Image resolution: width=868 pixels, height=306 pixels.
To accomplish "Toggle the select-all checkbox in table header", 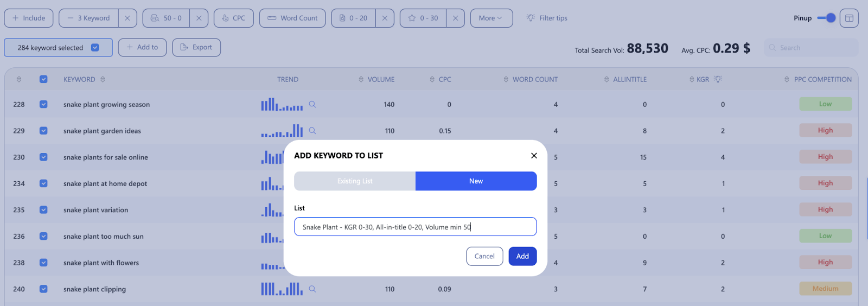I will click(43, 79).
